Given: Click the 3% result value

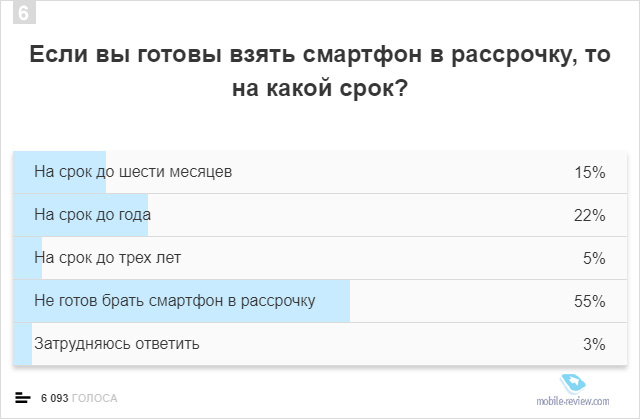Looking at the screenshot, I should (x=594, y=344).
